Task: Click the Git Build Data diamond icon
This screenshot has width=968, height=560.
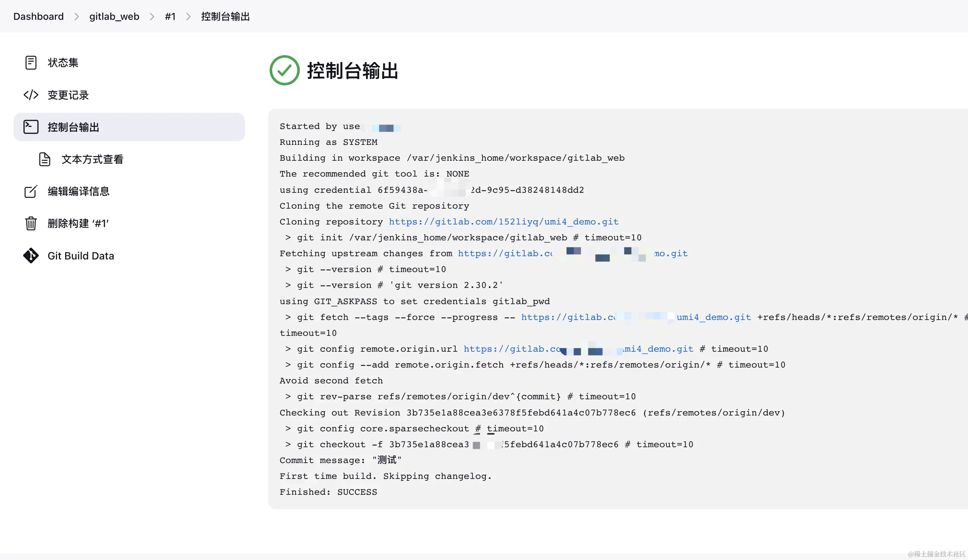Action: tap(31, 256)
